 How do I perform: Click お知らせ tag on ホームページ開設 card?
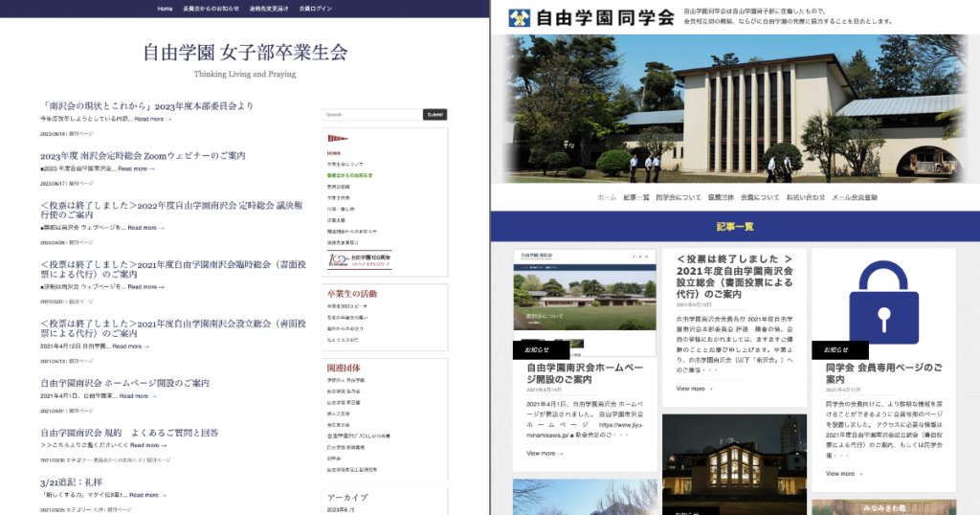pos(541,350)
